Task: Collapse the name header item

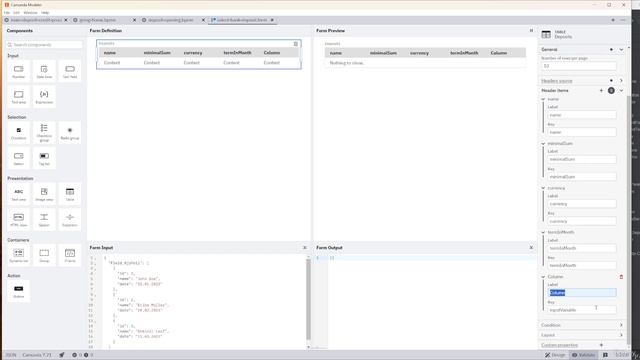Action: point(543,99)
